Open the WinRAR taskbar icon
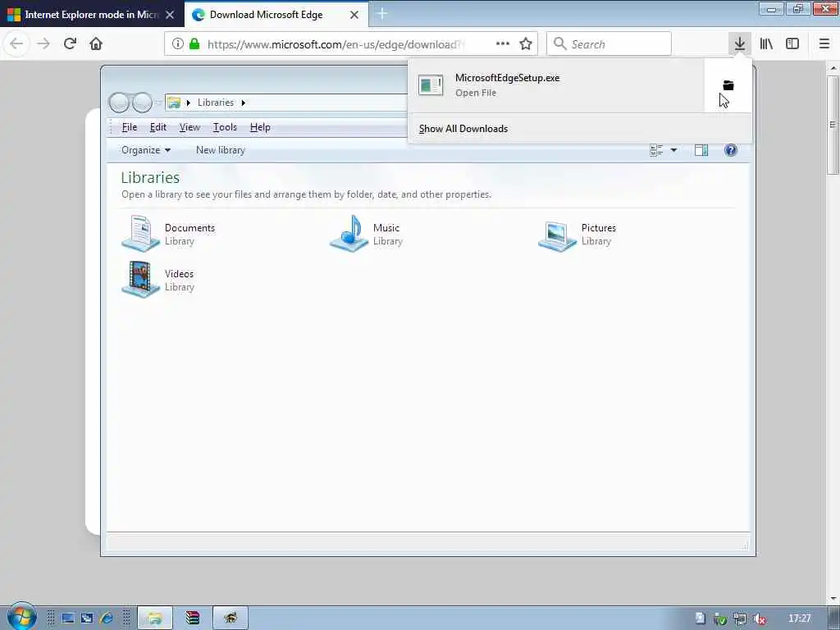This screenshot has height=630, width=840. (x=192, y=619)
